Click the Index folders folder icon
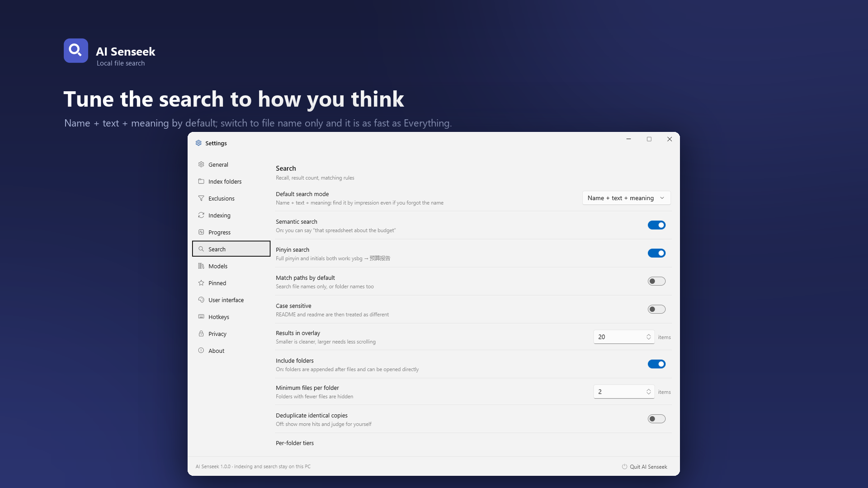 pos(201,181)
